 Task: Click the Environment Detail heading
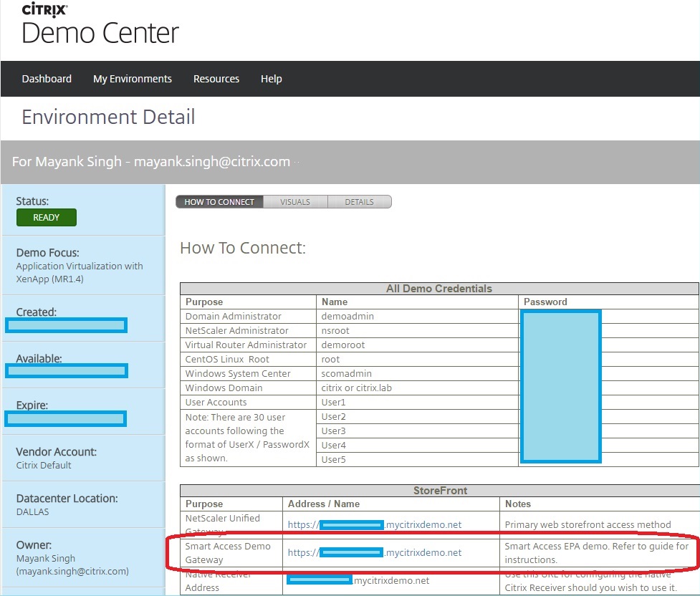tap(108, 117)
